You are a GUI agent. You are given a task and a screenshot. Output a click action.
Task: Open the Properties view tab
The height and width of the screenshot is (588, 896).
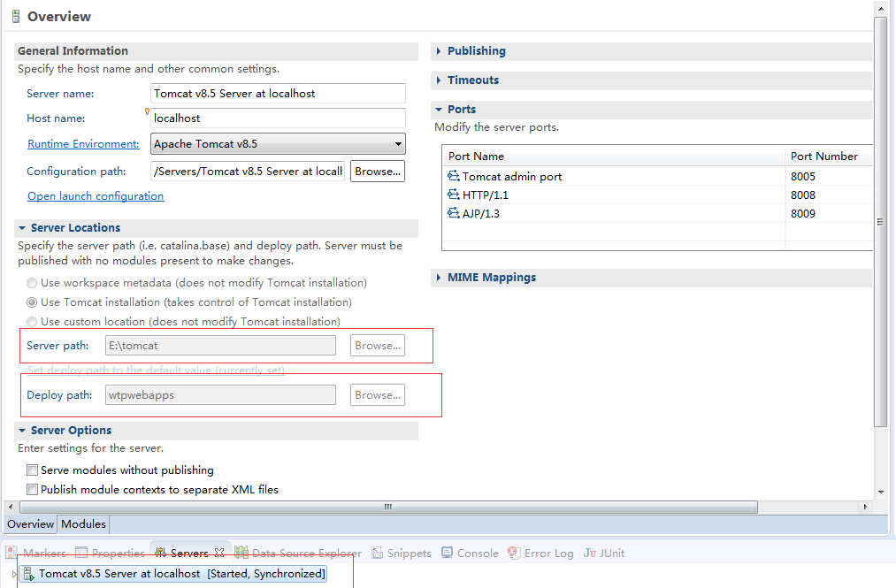point(111,553)
